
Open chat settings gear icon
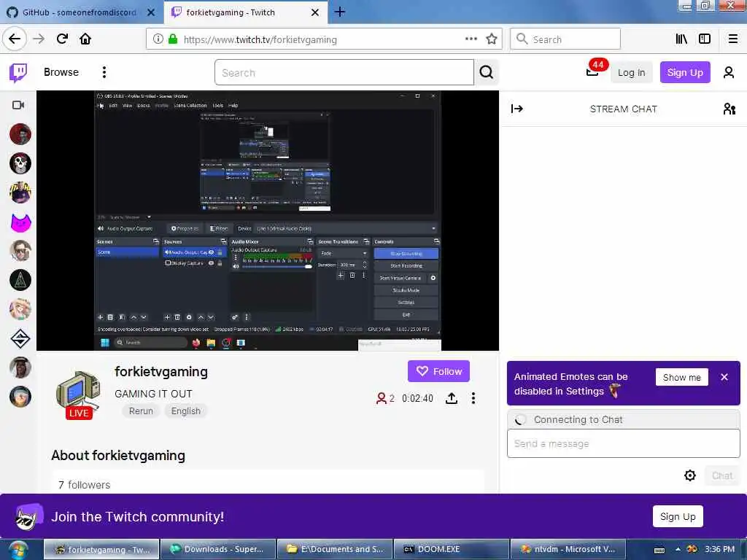click(690, 475)
